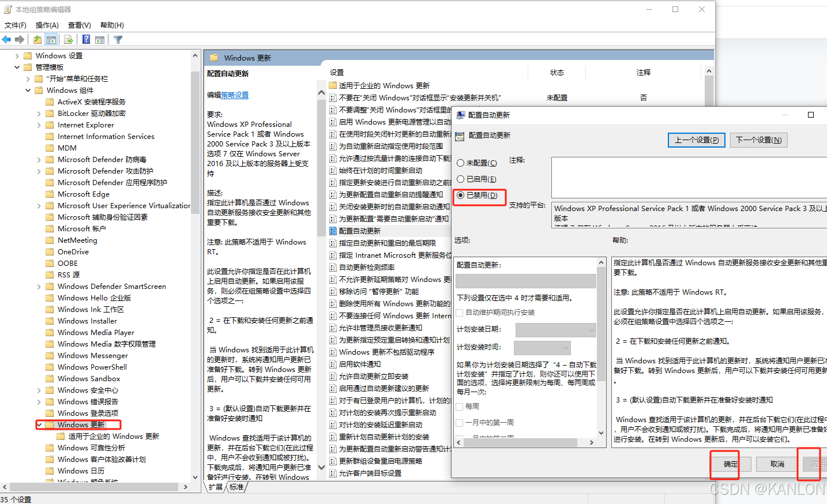The width and height of the screenshot is (827, 504).
Task: Click the Forward navigation arrow icon
Action: (x=19, y=39)
